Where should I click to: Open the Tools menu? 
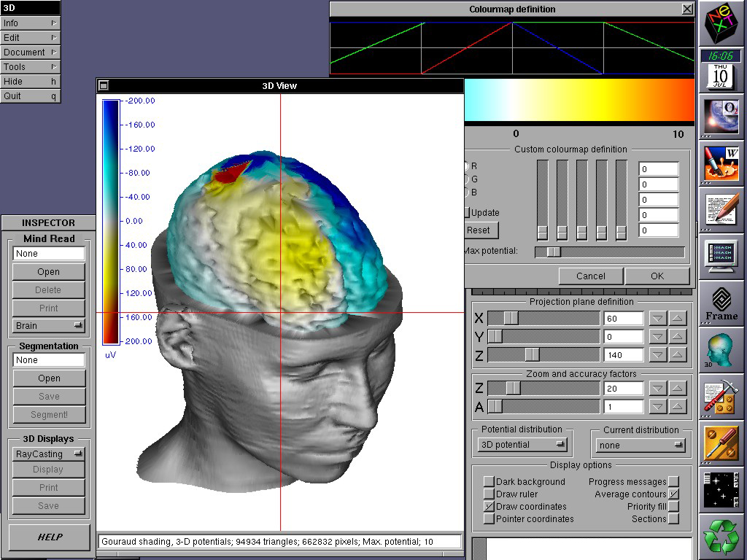pos(30,67)
